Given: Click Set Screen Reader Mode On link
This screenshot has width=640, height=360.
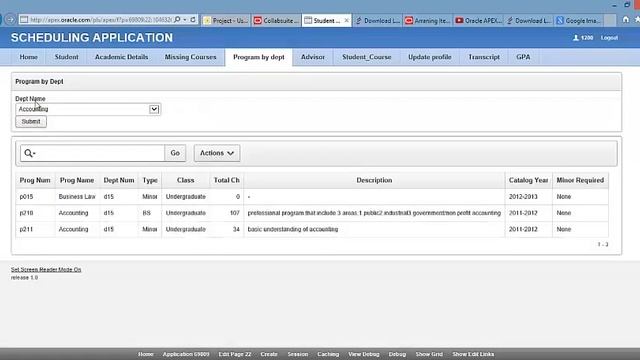Looking at the screenshot, I should 46,270.
